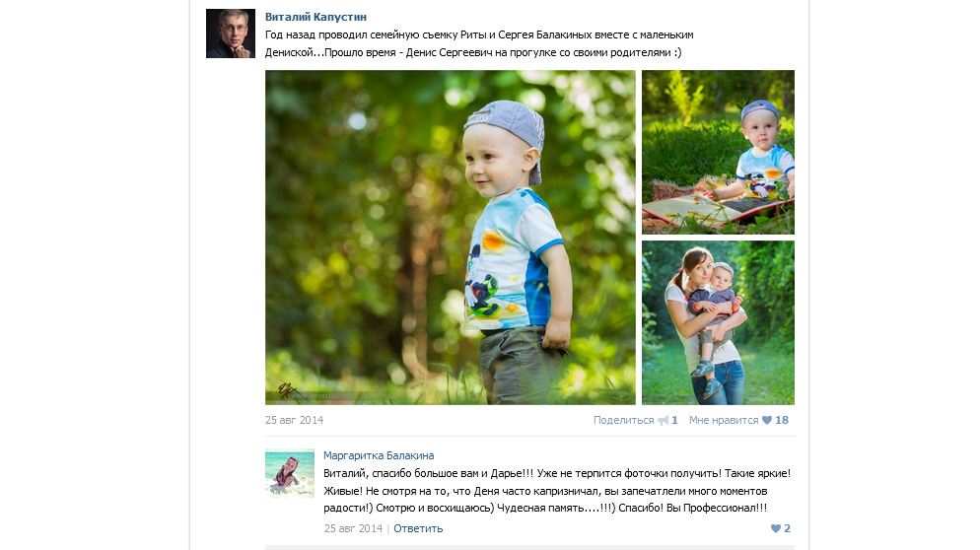Click the share count 1

674,420
